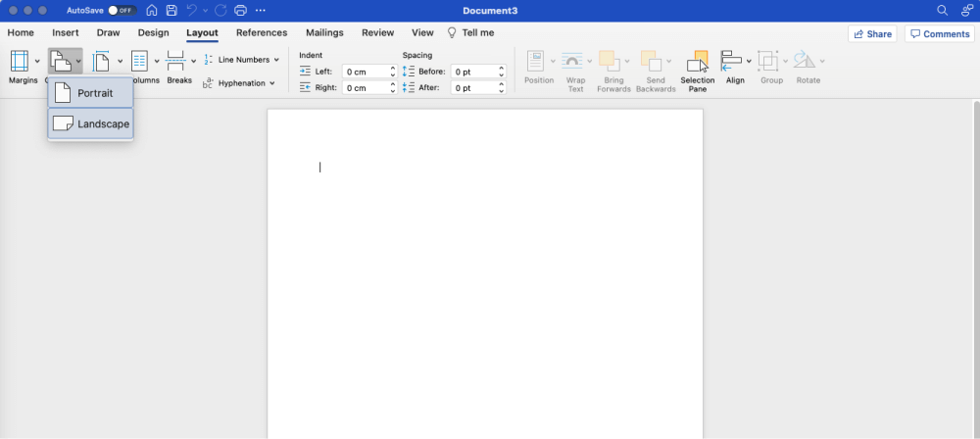Viewport: 980px width, 439px height.
Task: Open the more options ellipsis icon
Action: click(x=261, y=11)
